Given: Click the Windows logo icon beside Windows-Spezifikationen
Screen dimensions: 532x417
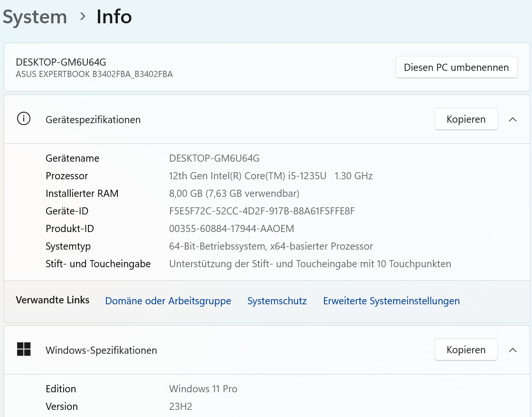Looking at the screenshot, I should (x=24, y=349).
